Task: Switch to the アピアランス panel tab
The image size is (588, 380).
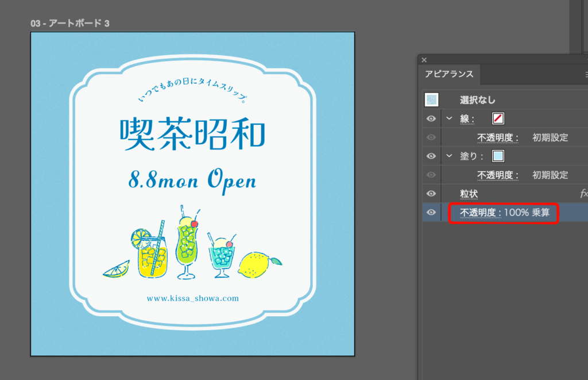Action: pyautogui.click(x=449, y=74)
